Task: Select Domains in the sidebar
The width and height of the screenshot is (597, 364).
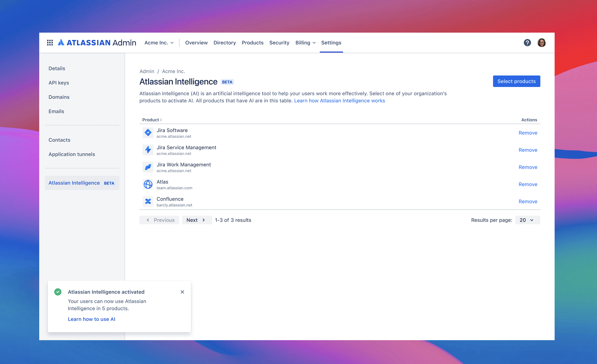Action: tap(59, 97)
